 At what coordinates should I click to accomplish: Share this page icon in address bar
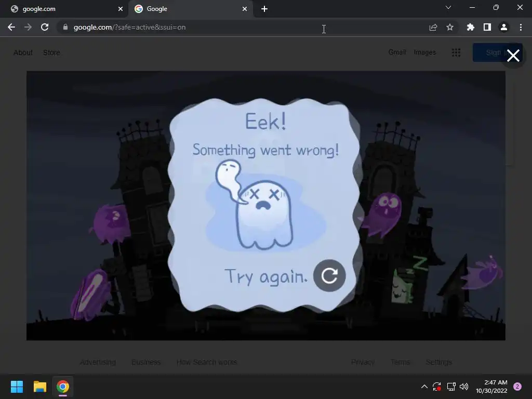point(433,28)
